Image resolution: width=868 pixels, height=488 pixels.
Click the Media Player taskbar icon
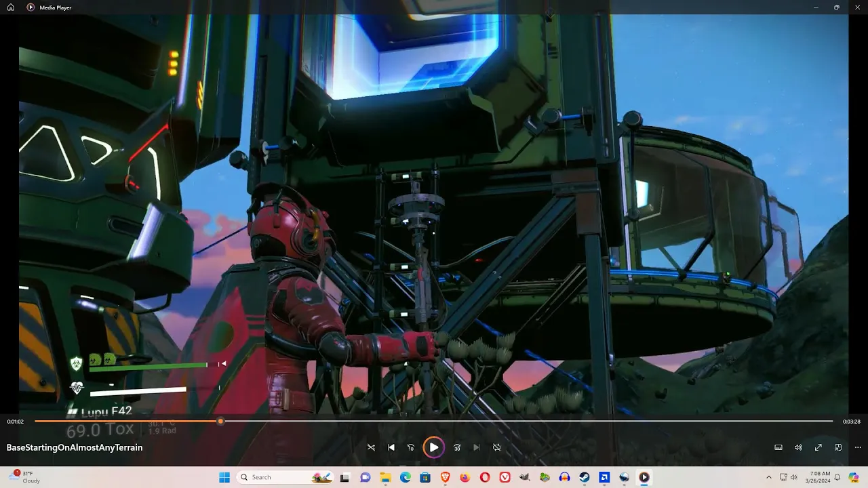pyautogui.click(x=644, y=477)
